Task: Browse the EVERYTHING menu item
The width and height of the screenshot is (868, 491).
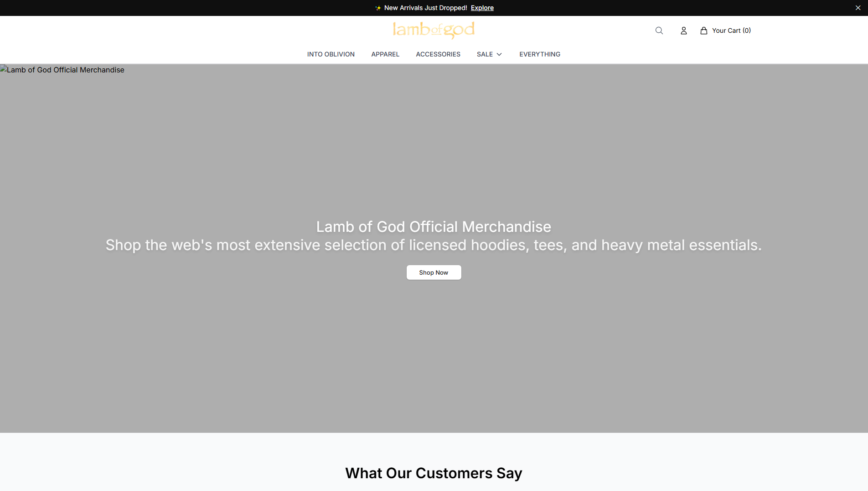Action: pyautogui.click(x=540, y=54)
